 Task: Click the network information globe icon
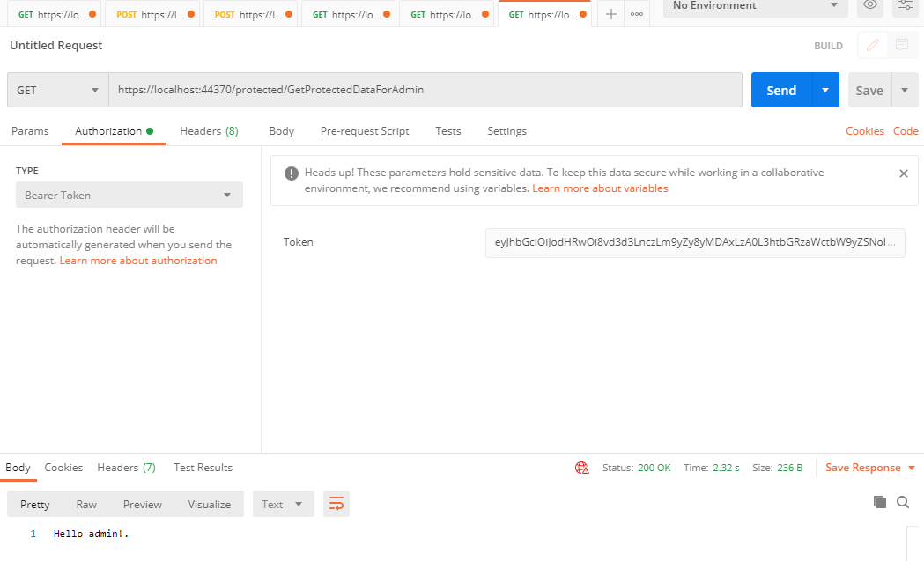click(581, 468)
